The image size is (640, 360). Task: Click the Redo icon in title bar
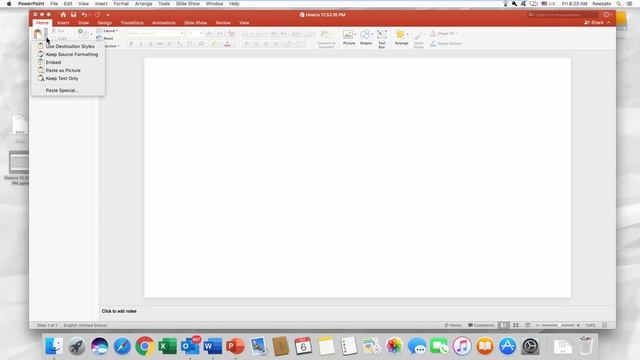(98, 15)
